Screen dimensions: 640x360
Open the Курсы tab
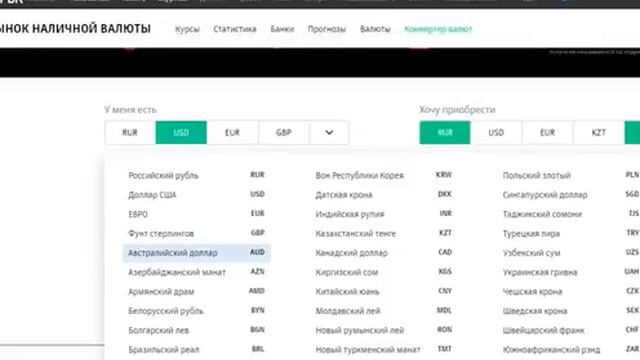pyautogui.click(x=187, y=29)
